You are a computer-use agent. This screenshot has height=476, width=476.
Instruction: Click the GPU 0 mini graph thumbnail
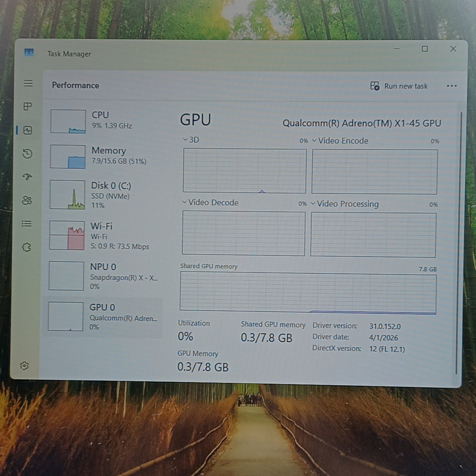click(65, 316)
